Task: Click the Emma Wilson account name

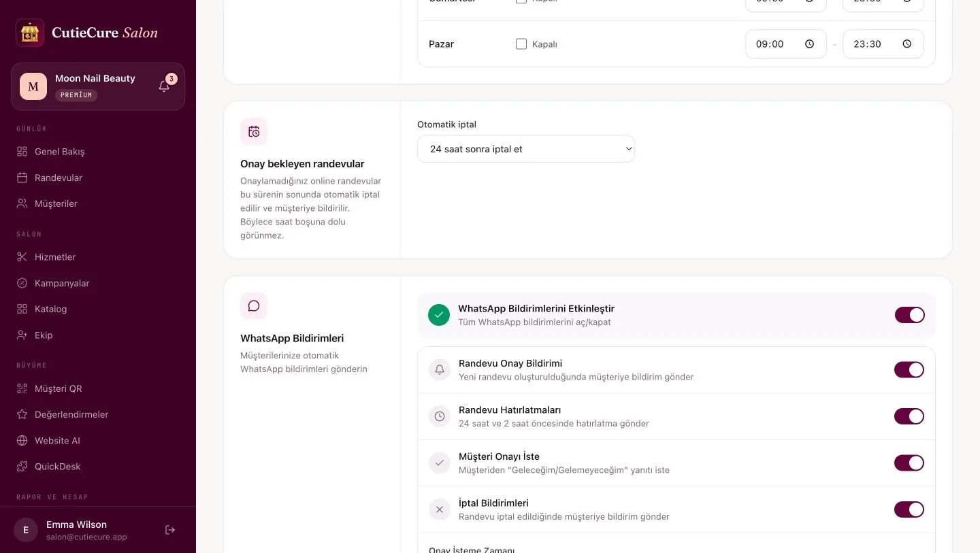Action: [76, 524]
